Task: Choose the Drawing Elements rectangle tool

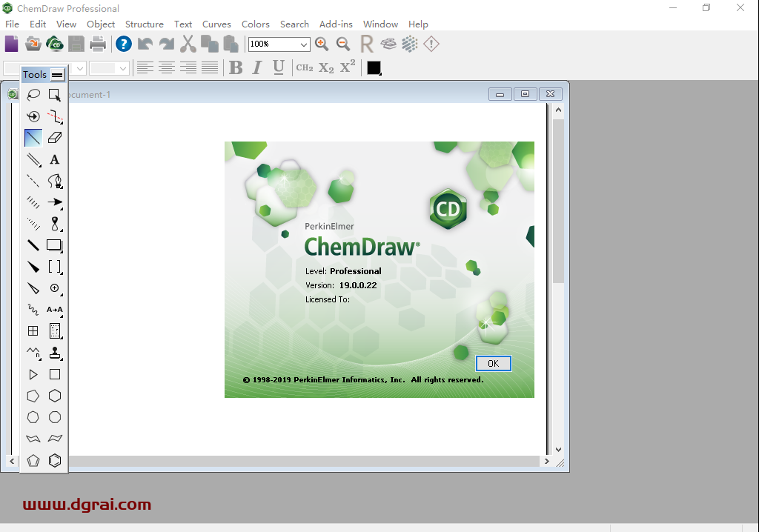Action: coord(55,245)
